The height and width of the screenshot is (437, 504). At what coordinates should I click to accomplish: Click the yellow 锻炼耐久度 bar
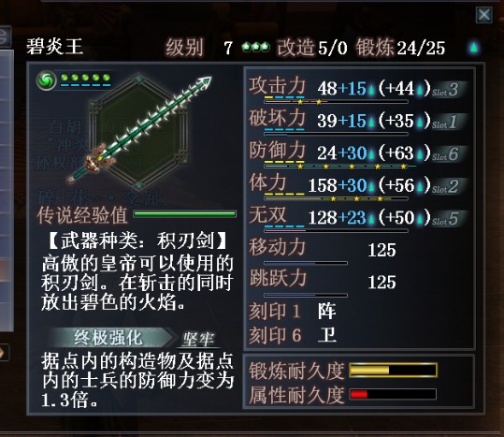click(393, 371)
